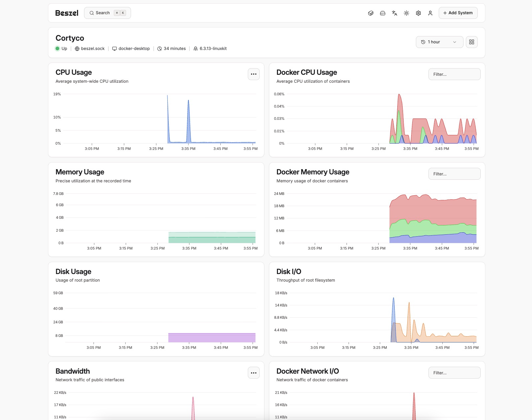Click the Beszel logo
The image size is (532, 420).
tap(67, 13)
